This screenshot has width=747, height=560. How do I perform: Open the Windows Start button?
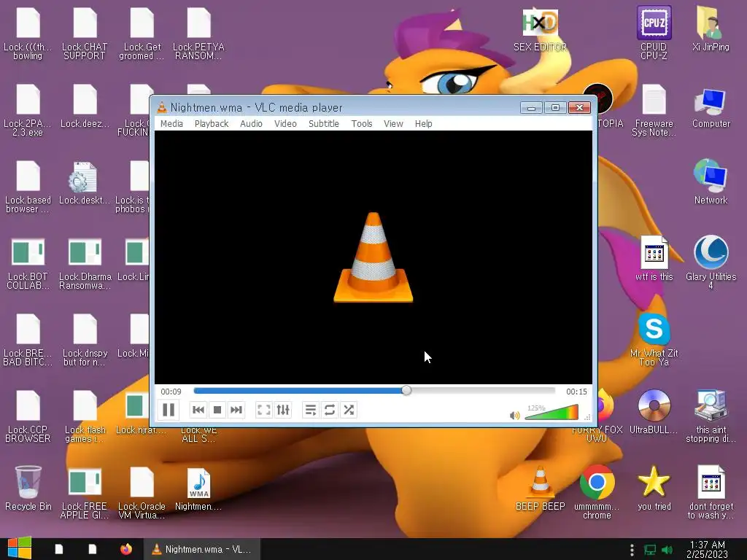pyautogui.click(x=20, y=548)
